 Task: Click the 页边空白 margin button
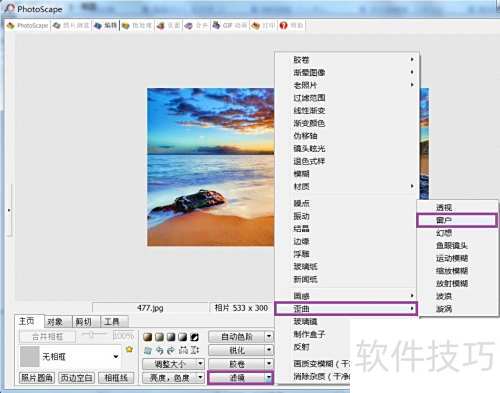click(x=77, y=378)
